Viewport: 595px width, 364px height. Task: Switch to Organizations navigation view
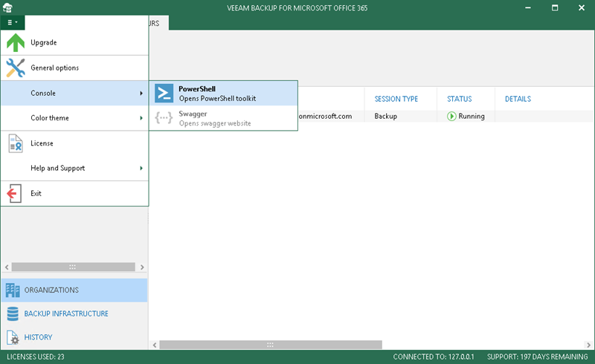(74, 290)
